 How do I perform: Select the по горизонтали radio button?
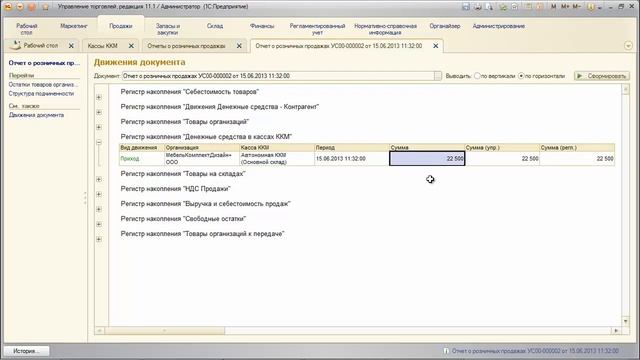pyautogui.click(x=521, y=76)
